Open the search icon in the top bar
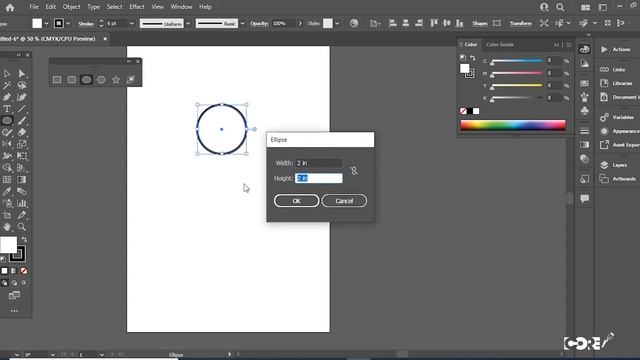 click(x=560, y=7)
